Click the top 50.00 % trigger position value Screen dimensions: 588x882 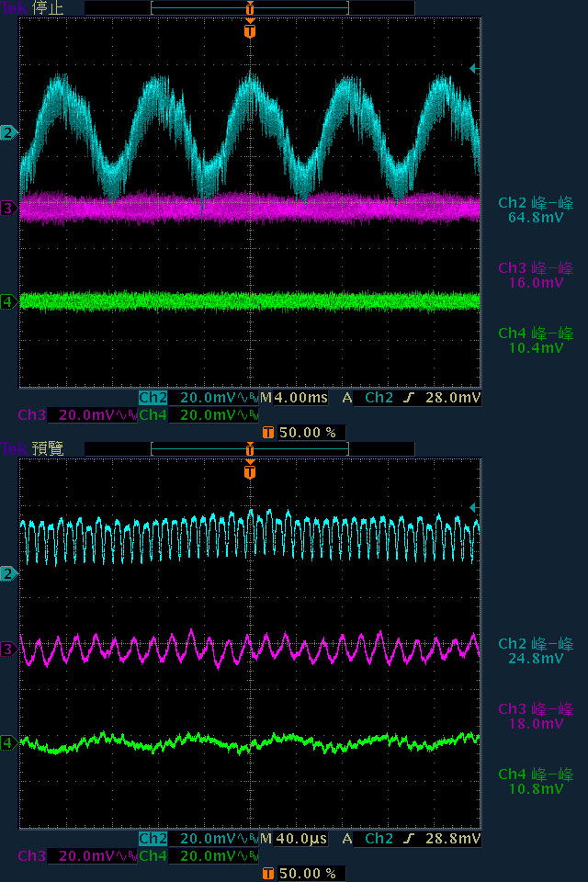tap(308, 433)
